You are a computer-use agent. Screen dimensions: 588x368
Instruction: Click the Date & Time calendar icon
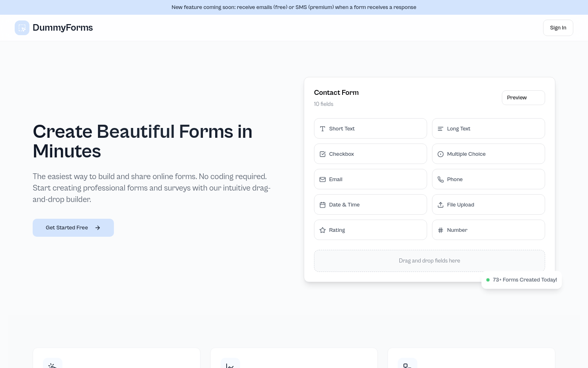[323, 205]
